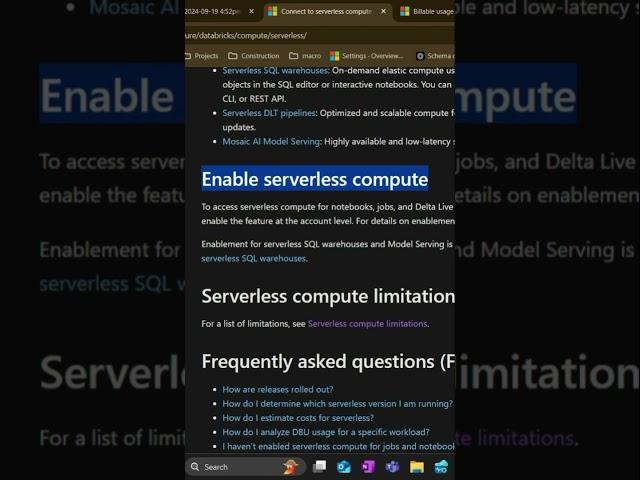Open the 'Settings - Overview' bookmark
640x480 pixels.
click(367, 56)
